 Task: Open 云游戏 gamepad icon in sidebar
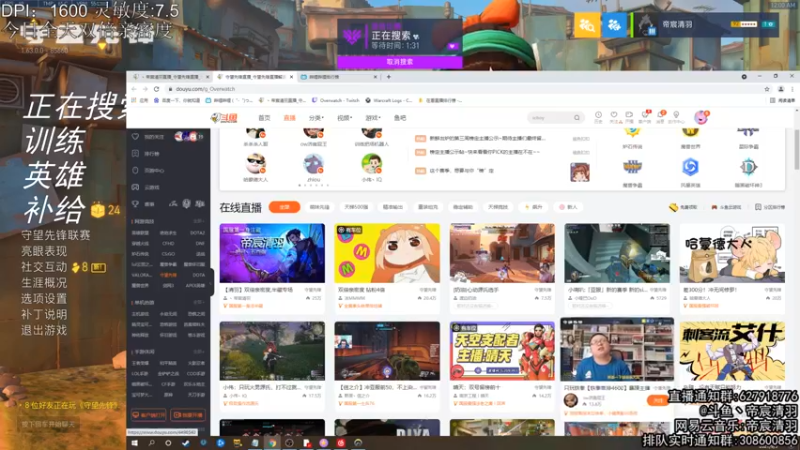point(135,187)
